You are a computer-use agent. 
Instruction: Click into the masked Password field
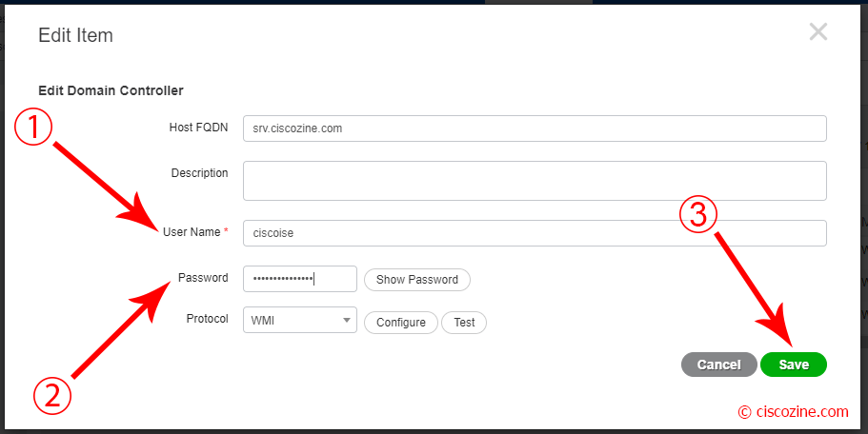(x=300, y=279)
